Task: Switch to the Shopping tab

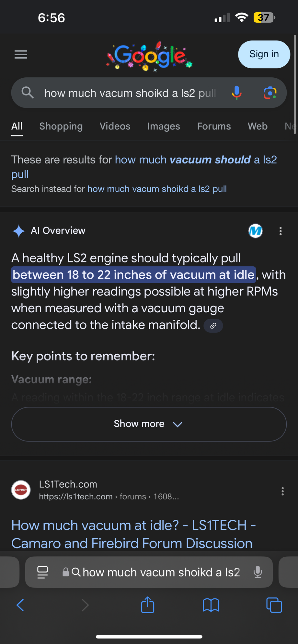Action: click(x=61, y=126)
